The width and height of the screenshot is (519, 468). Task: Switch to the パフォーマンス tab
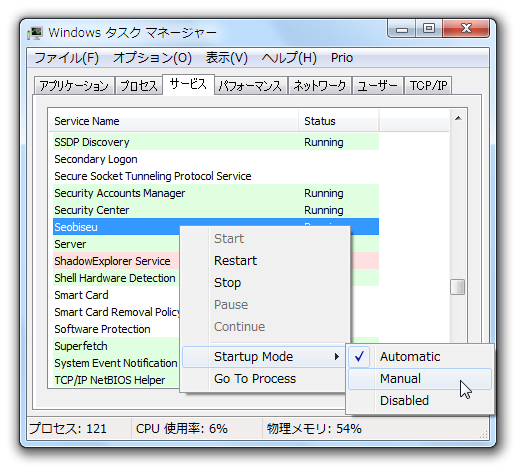[250, 86]
